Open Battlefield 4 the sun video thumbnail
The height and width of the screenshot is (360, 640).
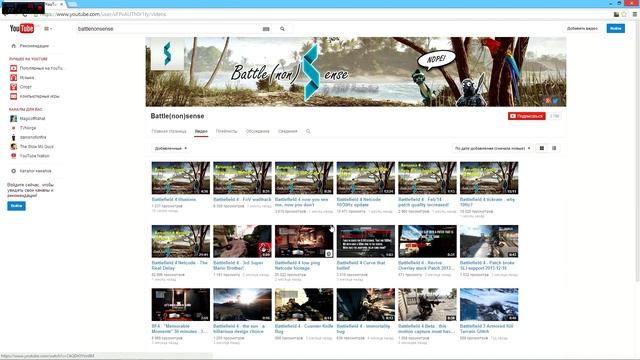point(242,304)
